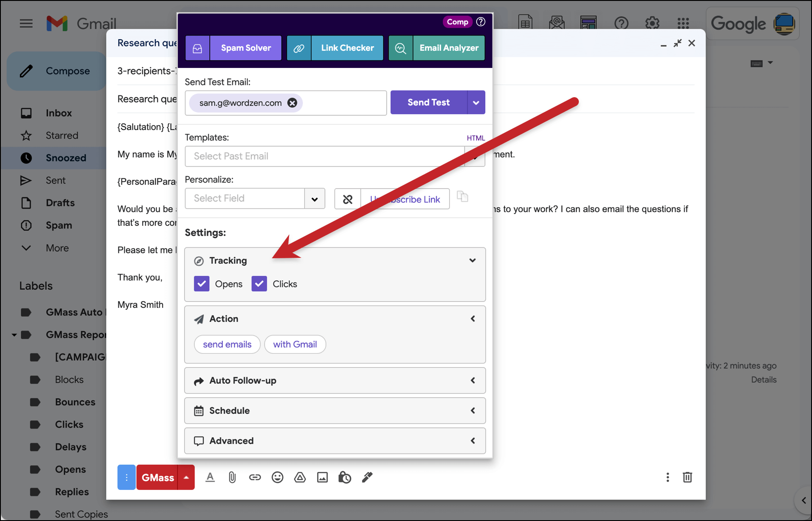Click the HTML link above Templates

tap(476, 138)
